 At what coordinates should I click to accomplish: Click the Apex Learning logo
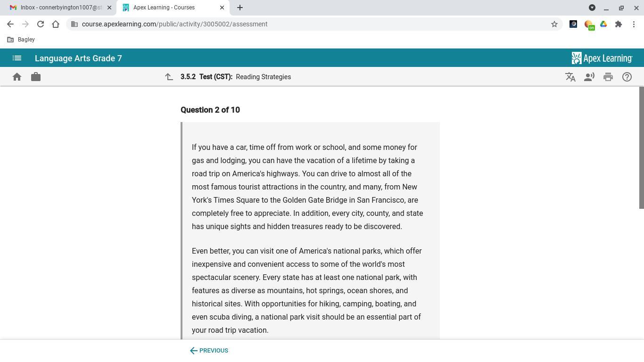(602, 58)
